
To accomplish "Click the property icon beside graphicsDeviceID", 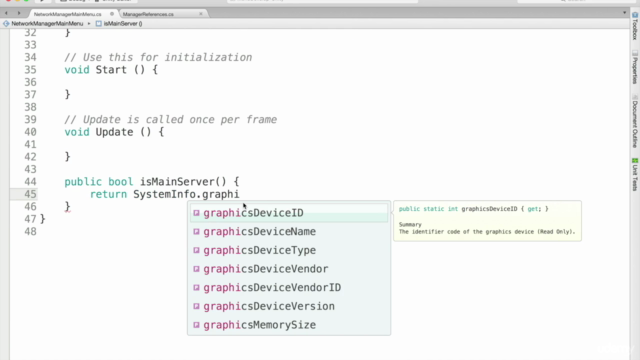I will click(x=196, y=213).
